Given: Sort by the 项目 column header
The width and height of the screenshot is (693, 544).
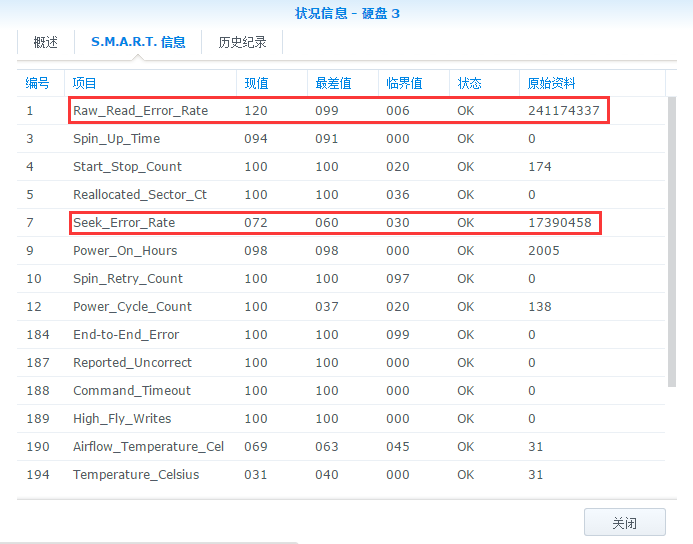Looking at the screenshot, I should (150, 83).
